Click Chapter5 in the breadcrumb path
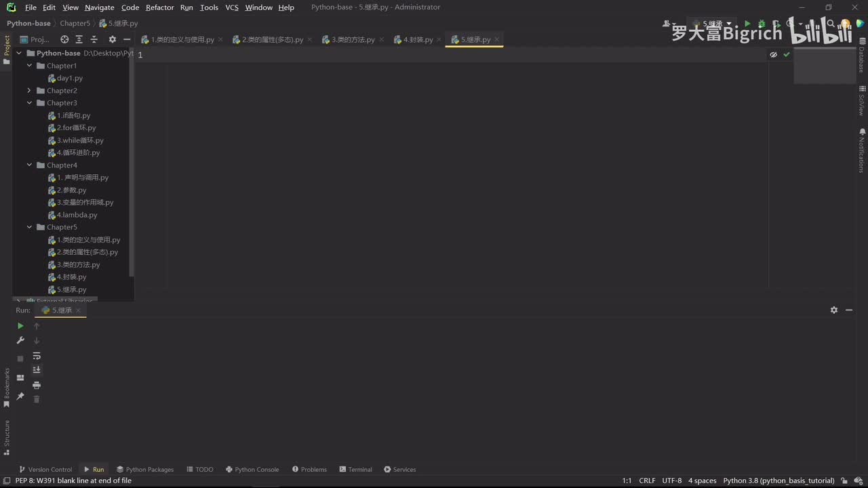 point(75,23)
